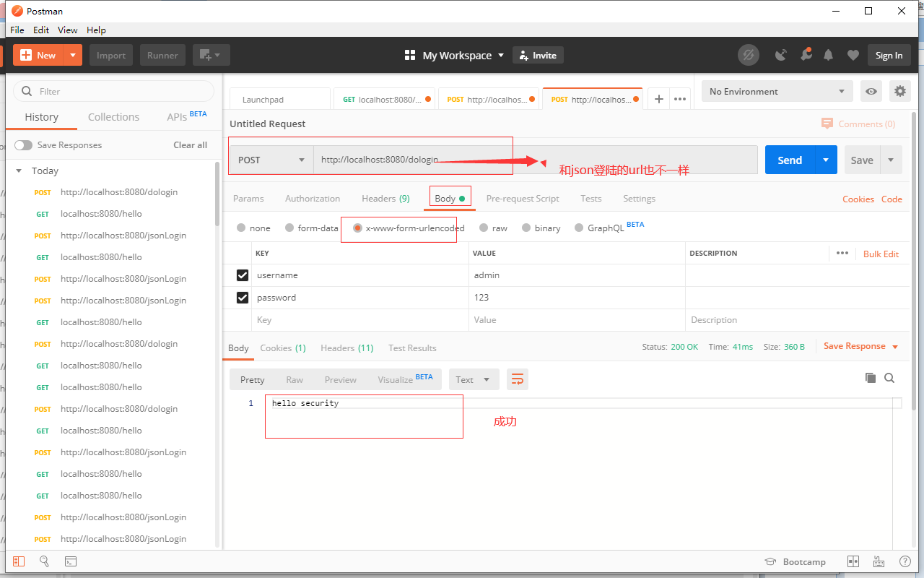This screenshot has height=578, width=924.
Task: Click the notifications bell icon
Action: [x=828, y=55]
